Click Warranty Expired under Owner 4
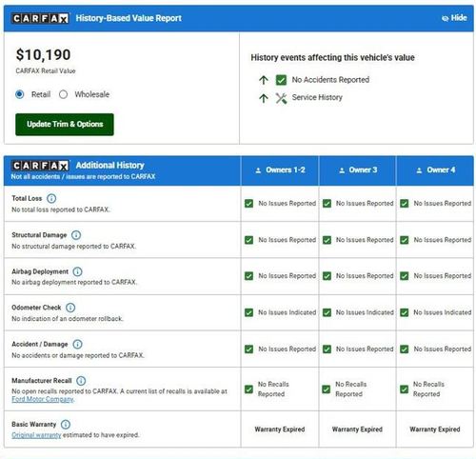This screenshot has width=476, height=459. click(x=435, y=429)
